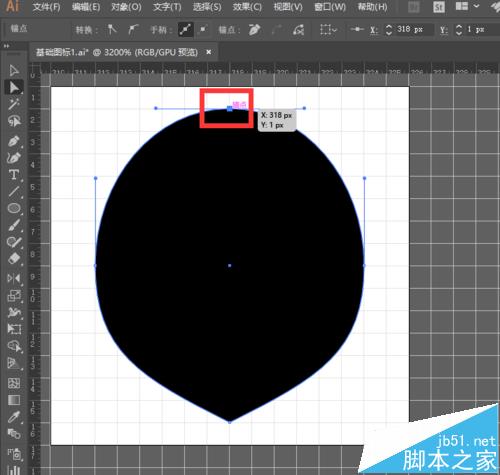
Task: Select the Line Segment tool
Action: click(x=14, y=191)
